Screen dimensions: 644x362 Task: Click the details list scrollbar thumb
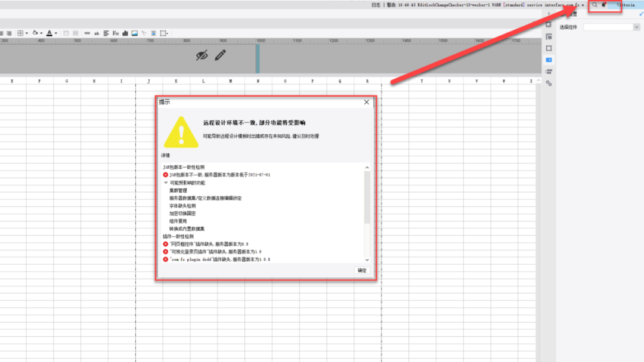coord(367,197)
